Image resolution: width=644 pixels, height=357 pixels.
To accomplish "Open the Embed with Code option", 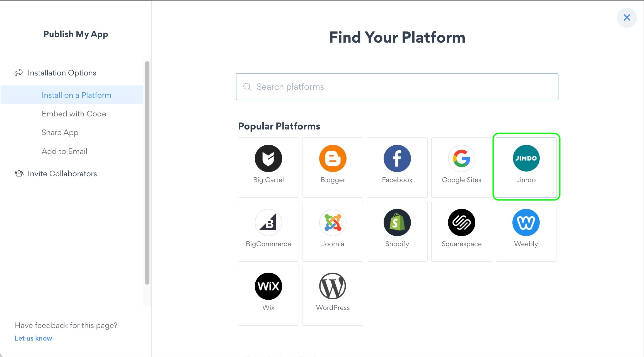I will pyautogui.click(x=74, y=114).
